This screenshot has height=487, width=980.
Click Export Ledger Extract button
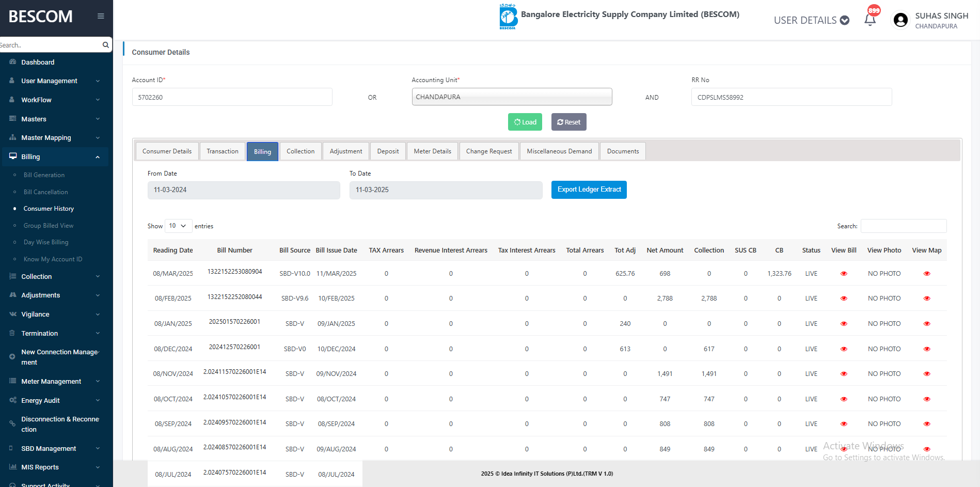(x=589, y=190)
